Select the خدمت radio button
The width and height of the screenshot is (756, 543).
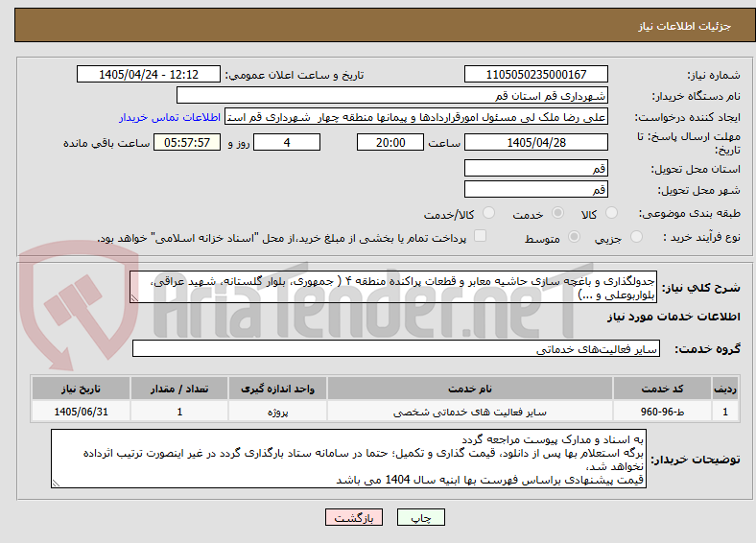(x=557, y=213)
